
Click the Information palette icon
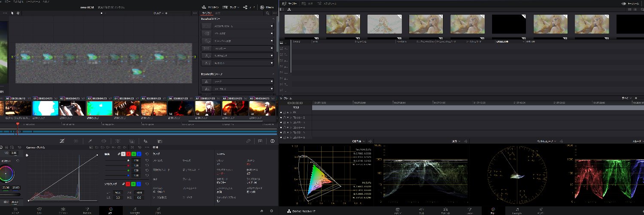[272, 141]
